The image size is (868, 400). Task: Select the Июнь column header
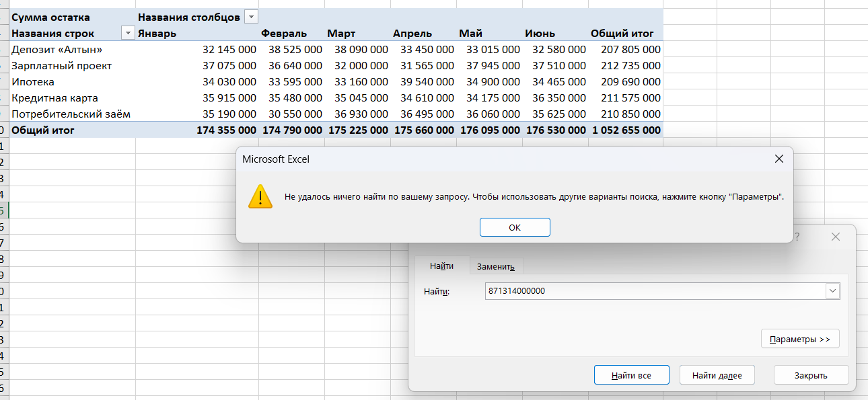555,33
